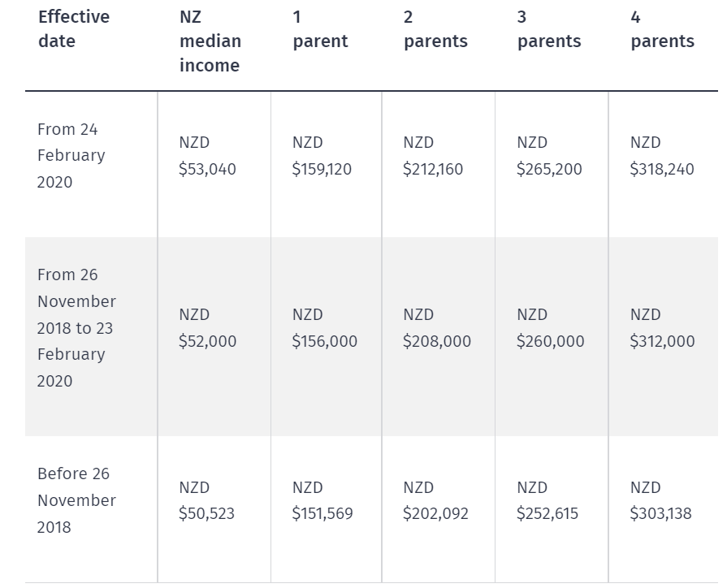727x588 pixels.
Task: Click the NZD $159,120 cell
Action: click(x=322, y=156)
